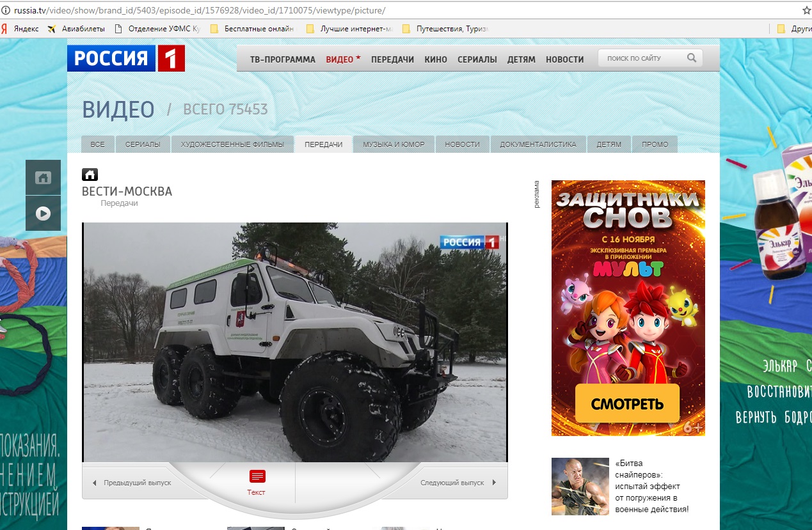Open the home button in left sidebar
The image size is (812, 530).
[43, 178]
